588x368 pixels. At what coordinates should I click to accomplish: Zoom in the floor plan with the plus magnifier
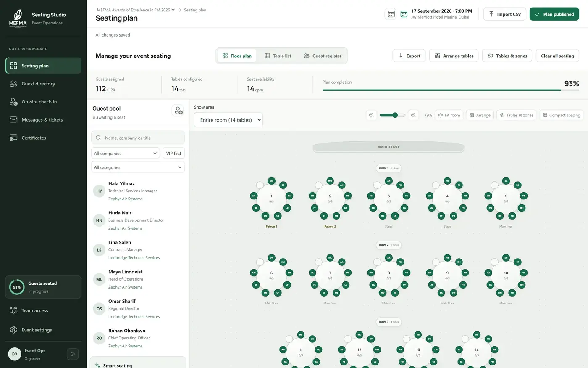point(413,115)
